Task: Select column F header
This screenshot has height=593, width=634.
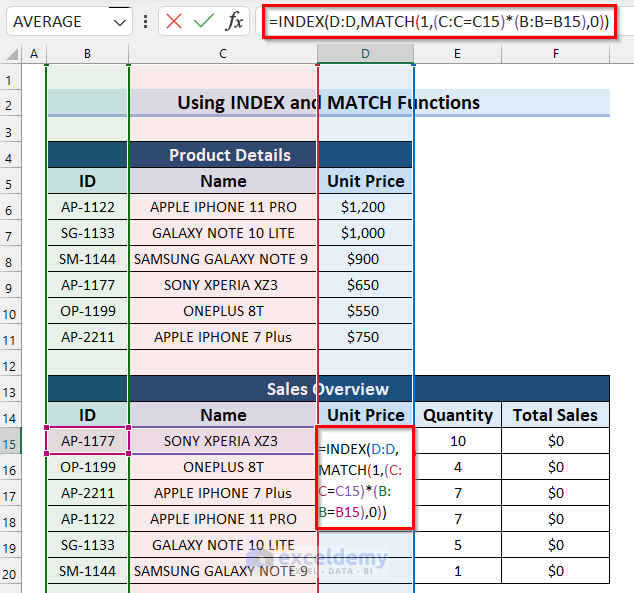Action: (x=556, y=54)
